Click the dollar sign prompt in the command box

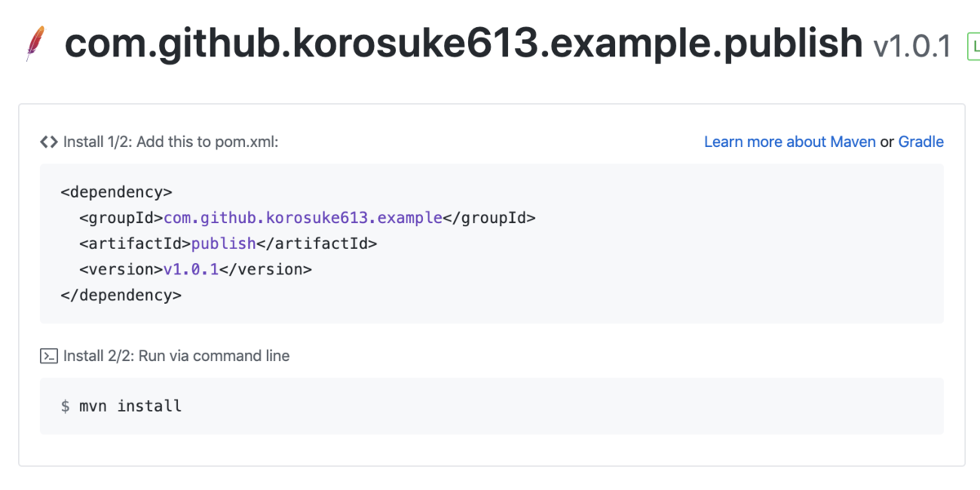tap(65, 405)
